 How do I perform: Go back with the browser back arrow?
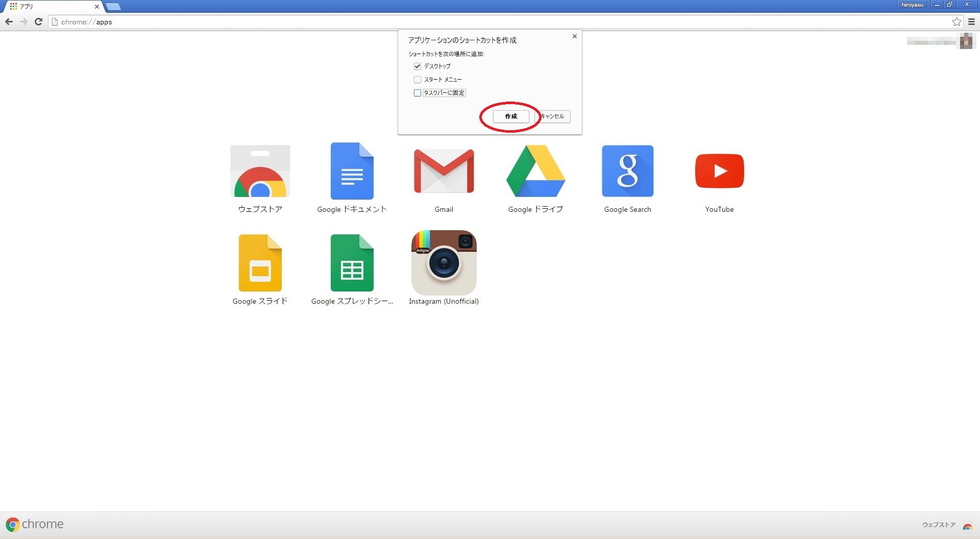pyautogui.click(x=9, y=21)
